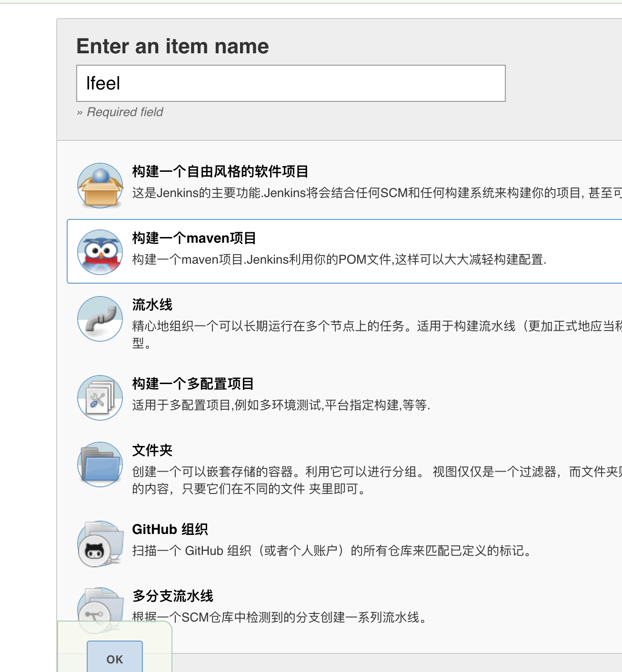Click the OK button

pos(114,659)
